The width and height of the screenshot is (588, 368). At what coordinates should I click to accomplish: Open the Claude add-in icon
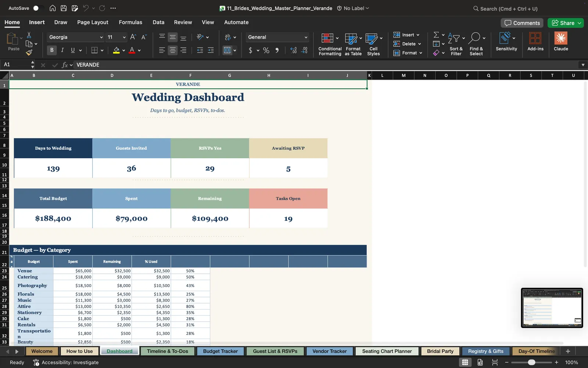tap(561, 38)
